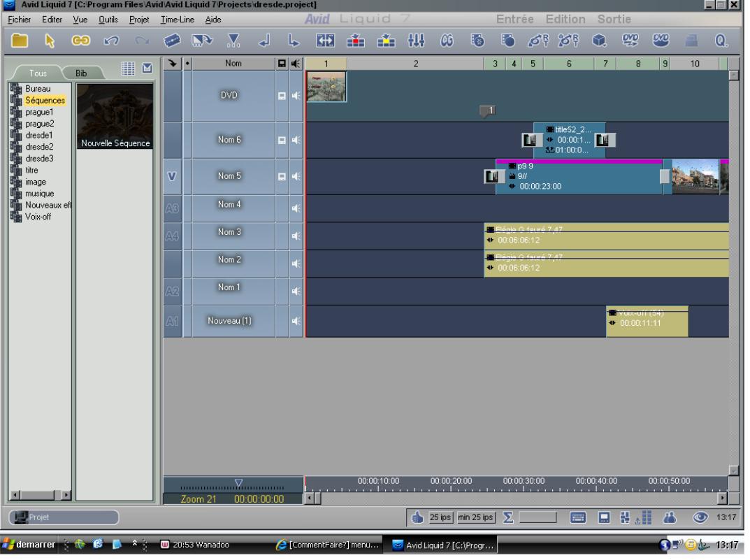
Task: Click the Sigma summation icon
Action: pyautogui.click(x=508, y=517)
